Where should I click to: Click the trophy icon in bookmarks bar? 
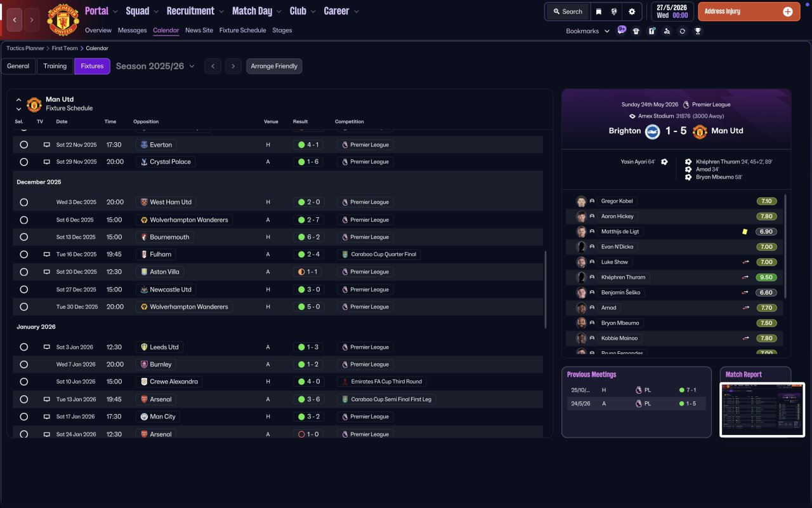698,31
